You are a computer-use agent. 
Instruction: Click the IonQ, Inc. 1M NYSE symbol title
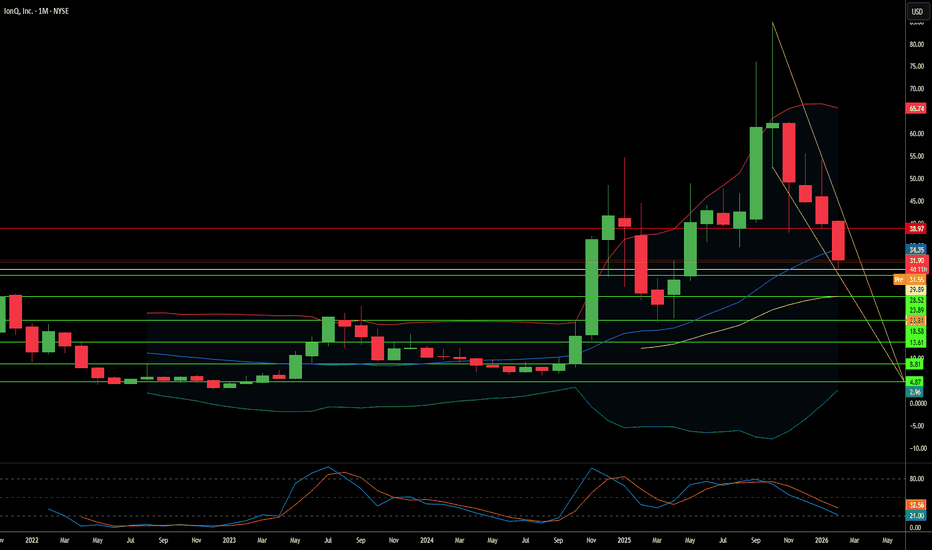[36, 11]
